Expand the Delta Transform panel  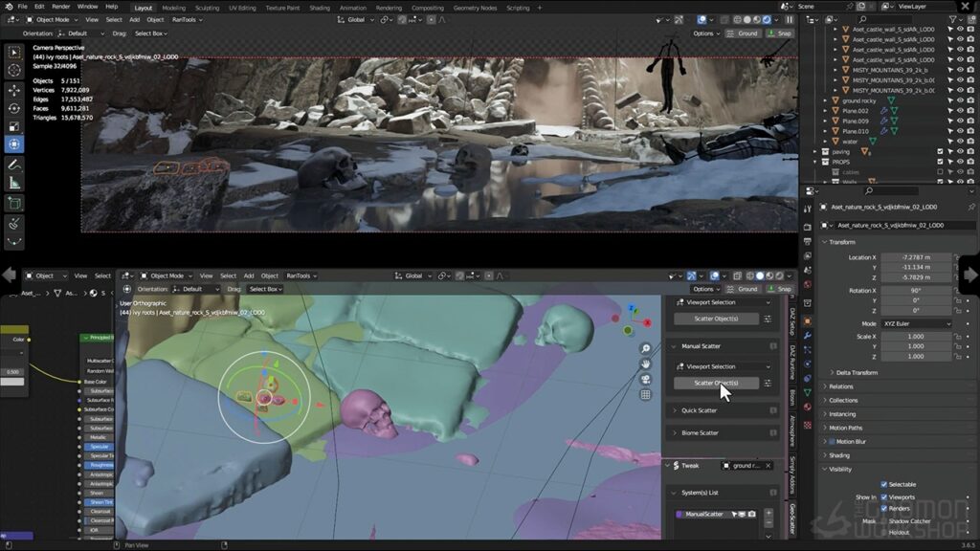pos(857,372)
